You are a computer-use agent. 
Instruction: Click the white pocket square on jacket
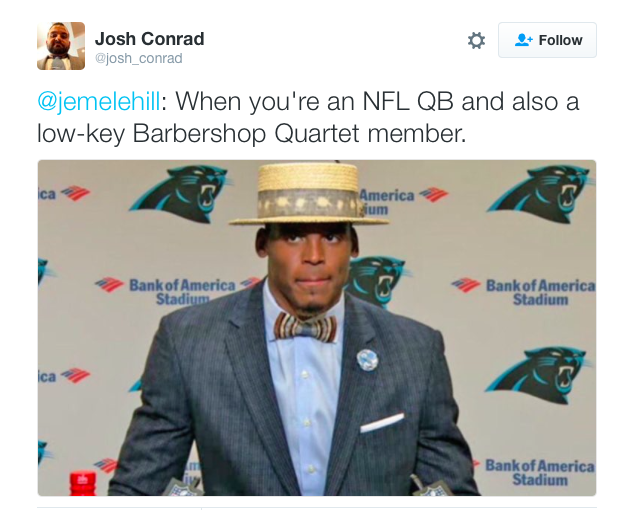(381, 423)
